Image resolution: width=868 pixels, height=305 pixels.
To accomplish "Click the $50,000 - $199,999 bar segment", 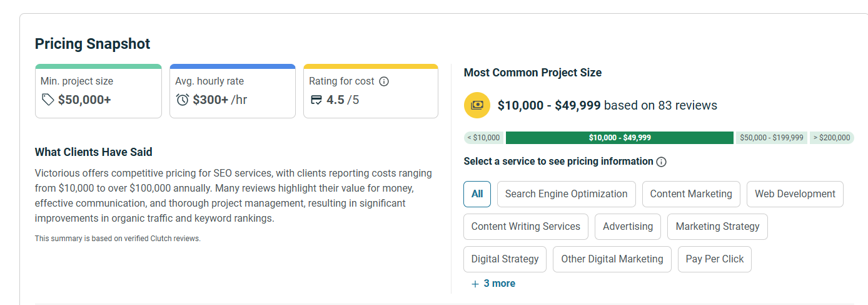I will tap(771, 138).
